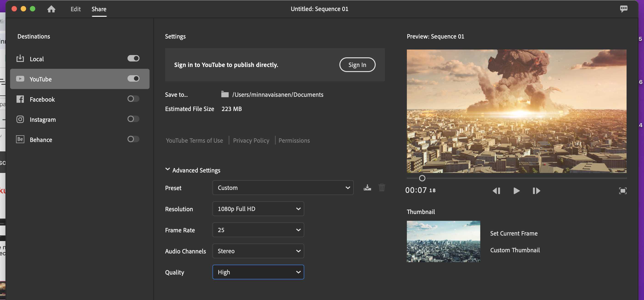Open the Privacy Policy link
This screenshot has height=300, width=644.
tap(251, 141)
